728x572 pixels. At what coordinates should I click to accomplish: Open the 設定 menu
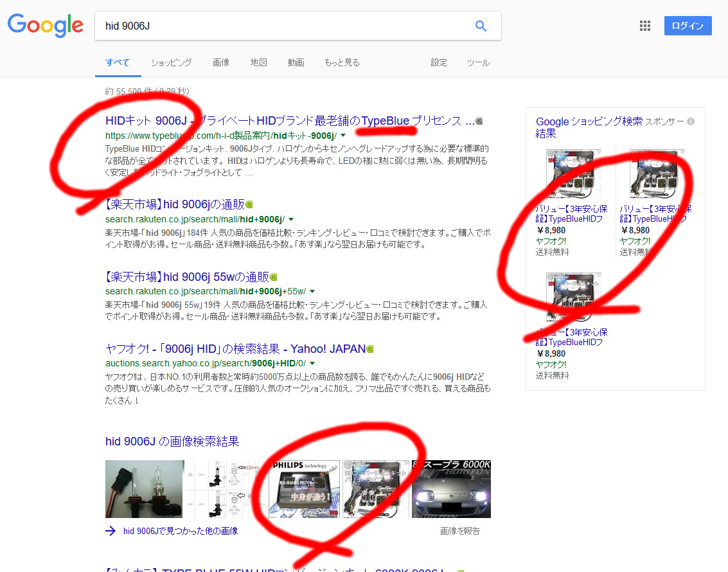(x=439, y=62)
